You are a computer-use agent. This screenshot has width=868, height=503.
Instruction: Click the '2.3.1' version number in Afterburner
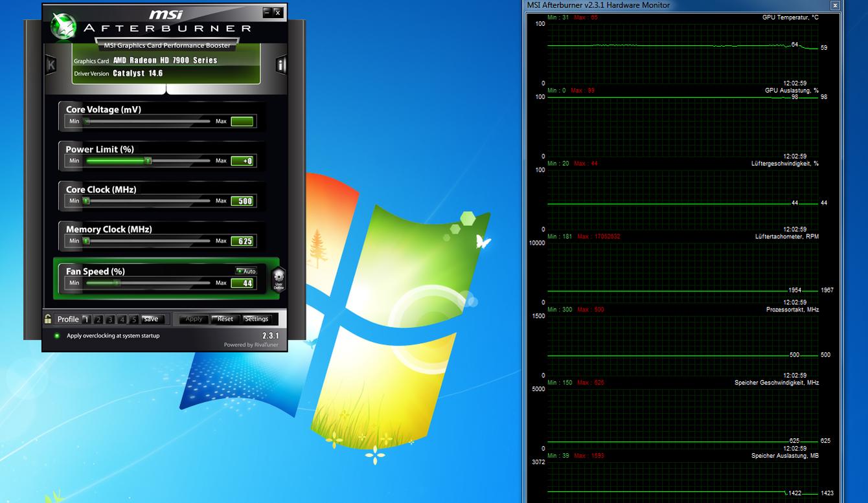271,336
